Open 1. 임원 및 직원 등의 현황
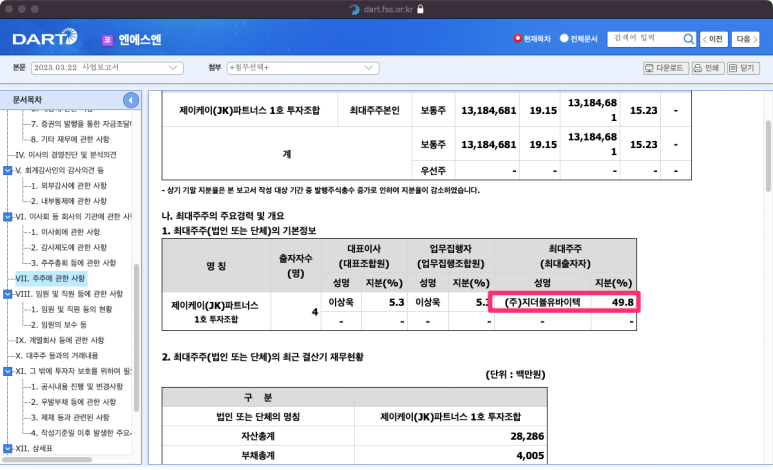The image size is (773, 470). (x=71, y=309)
